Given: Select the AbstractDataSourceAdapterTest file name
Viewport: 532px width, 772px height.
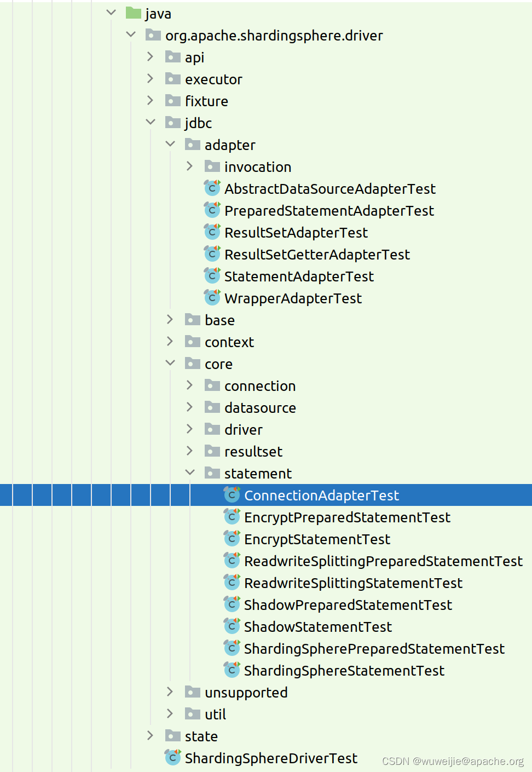Looking at the screenshot, I should (x=330, y=189).
